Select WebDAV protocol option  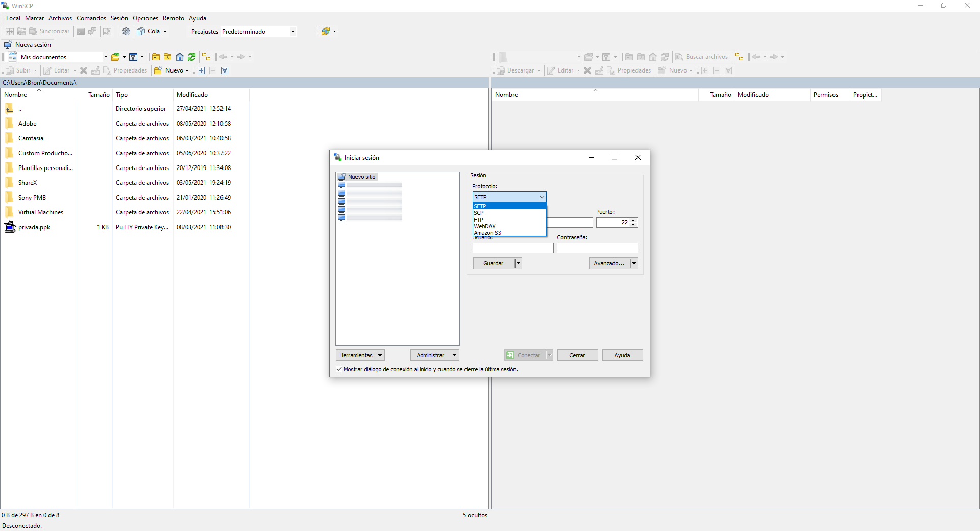click(485, 226)
